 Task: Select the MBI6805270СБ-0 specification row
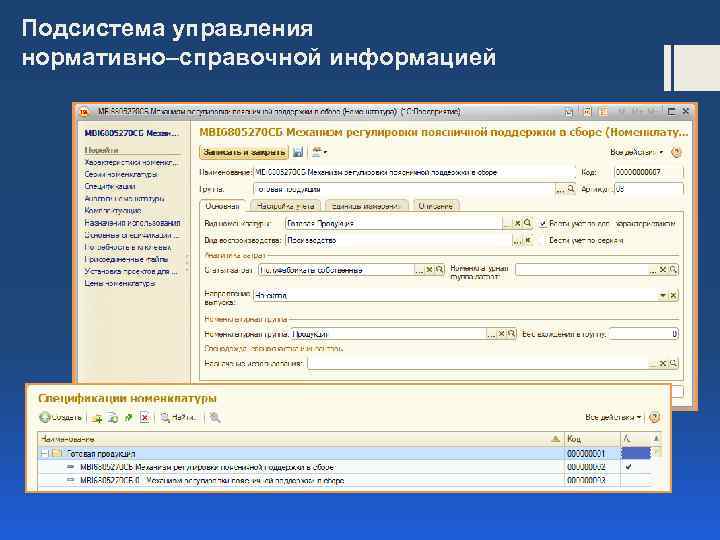point(301,480)
